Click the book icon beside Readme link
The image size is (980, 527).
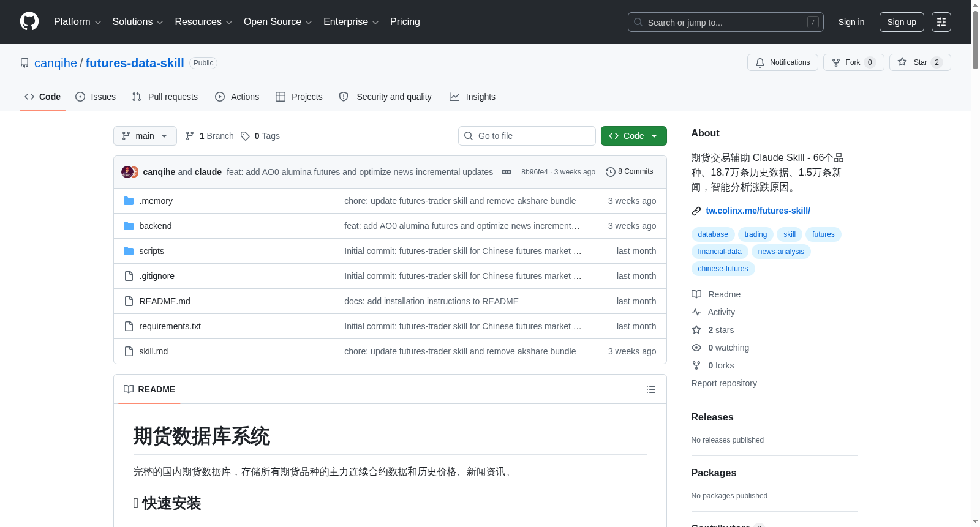tap(696, 294)
